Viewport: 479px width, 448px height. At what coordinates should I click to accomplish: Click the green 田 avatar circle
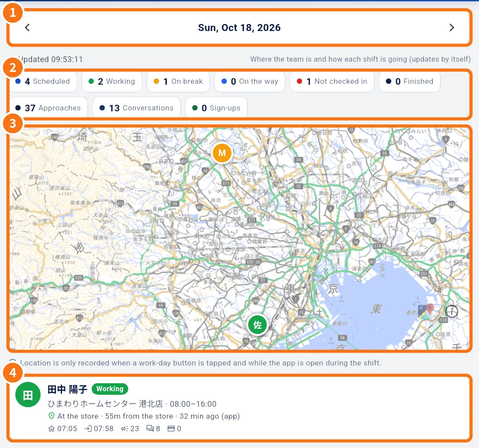click(28, 395)
